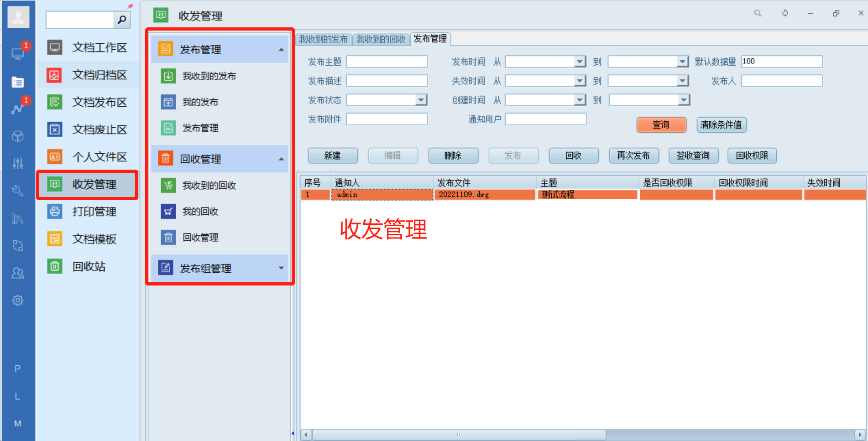The image size is (868, 441).
Task: Collapse the 发布管理 section
Action: (x=281, y=49)
